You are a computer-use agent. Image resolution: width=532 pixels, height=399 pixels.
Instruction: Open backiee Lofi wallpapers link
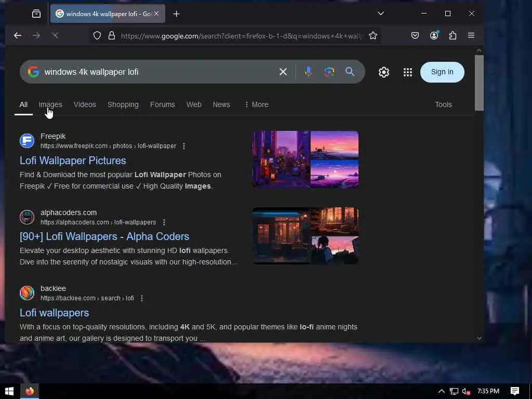[x=54, y=313]
